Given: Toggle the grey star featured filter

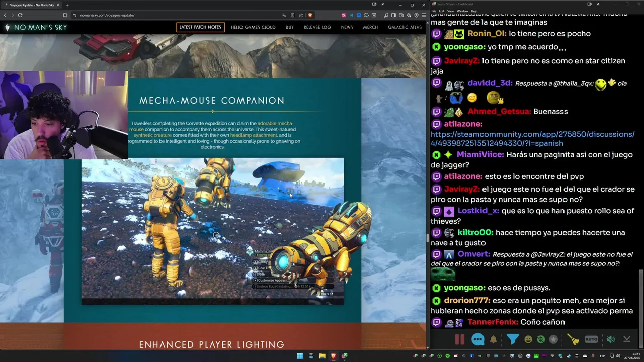Looking at the screenshot, I should [x=553, y=339].
